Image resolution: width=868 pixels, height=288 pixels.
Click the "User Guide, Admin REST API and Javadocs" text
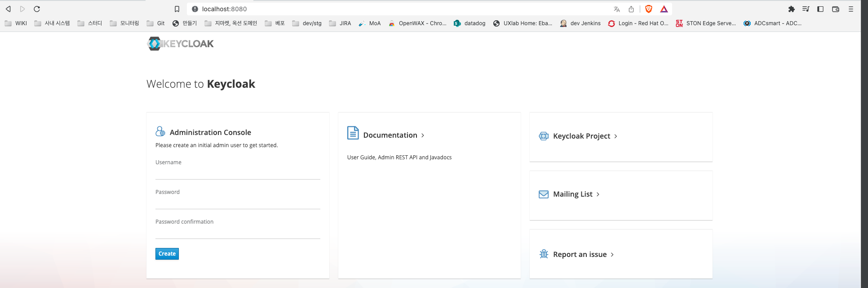(x=399, y=157)
